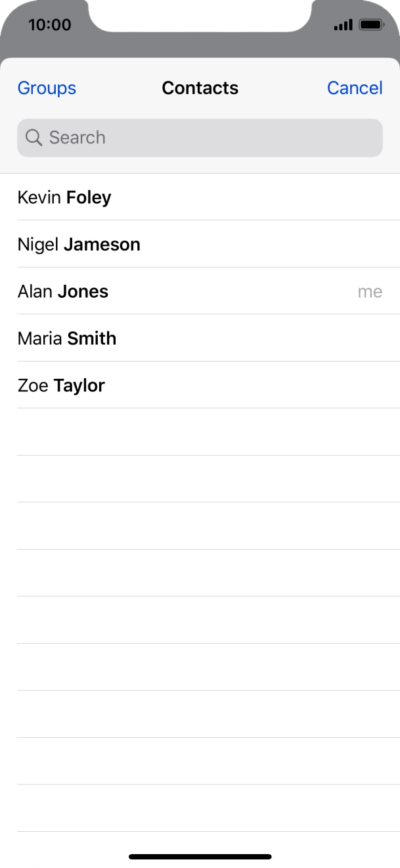Tap the home indicator bar
This screenshot has width=400, height=868.
click(200, 857)
